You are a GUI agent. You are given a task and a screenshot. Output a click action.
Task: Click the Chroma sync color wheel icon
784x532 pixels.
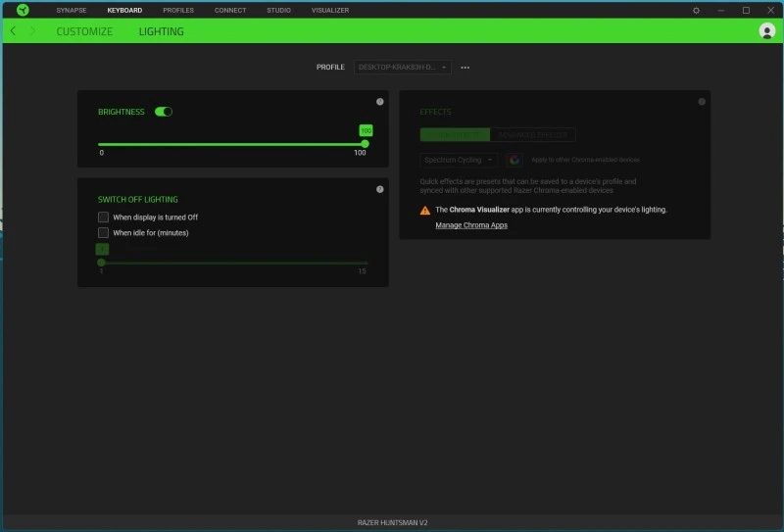(x=514, y=160)
